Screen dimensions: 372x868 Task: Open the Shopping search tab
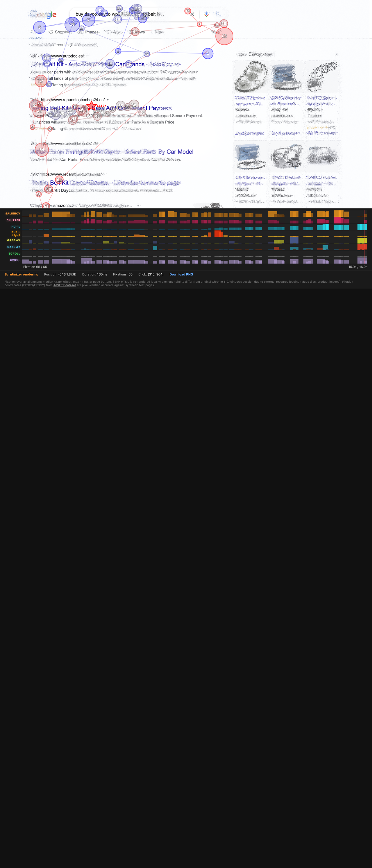coord(63,32)
